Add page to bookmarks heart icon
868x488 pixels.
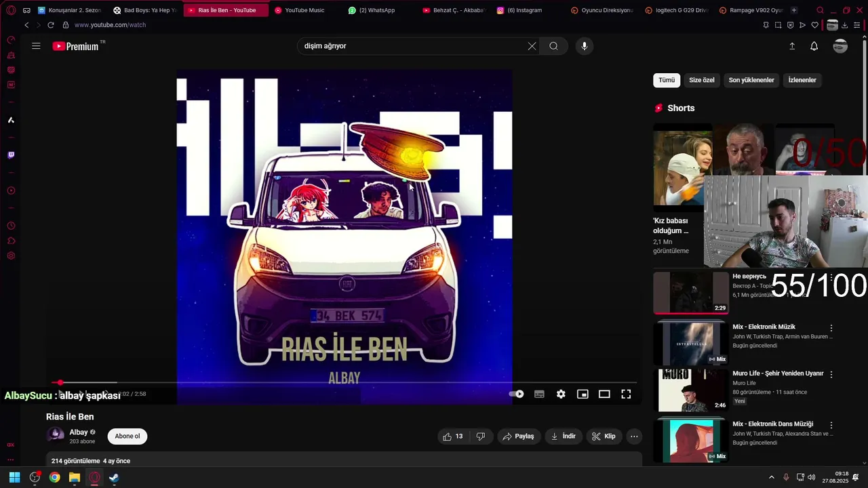(x=814, y=25)
